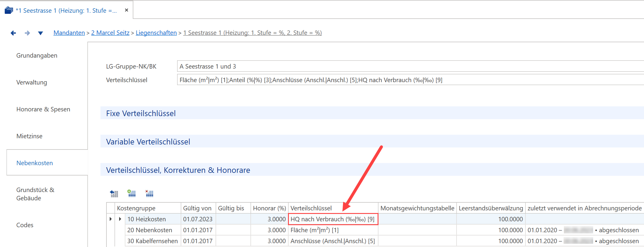Click the undo table changes icon
The width and height of the screenshot is (644, 247).
coord(114,194)
